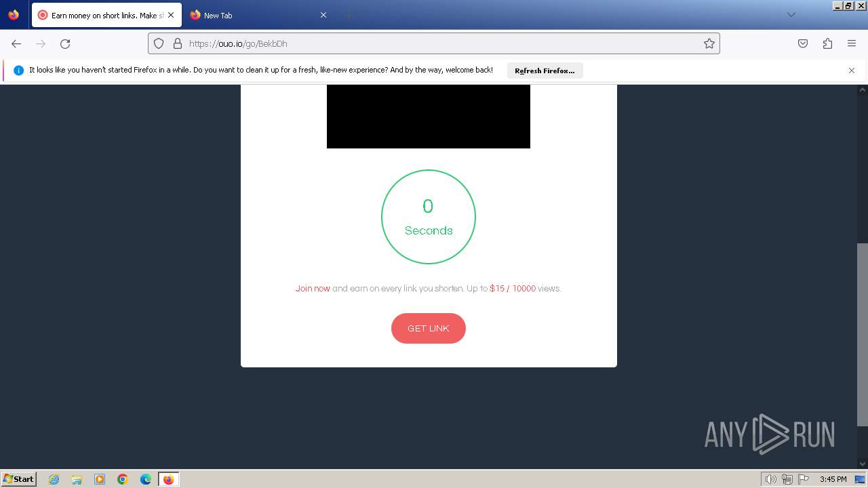Click the 0 Seconds countdown circle
The height and width of the screenshot is (488, 868).
click(429, 217)
